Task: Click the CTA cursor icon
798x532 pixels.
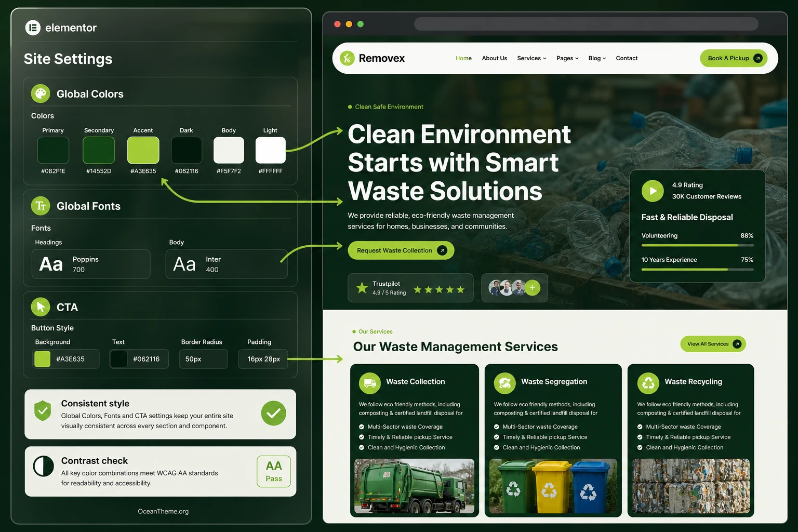Action: (x=41, y=307)
